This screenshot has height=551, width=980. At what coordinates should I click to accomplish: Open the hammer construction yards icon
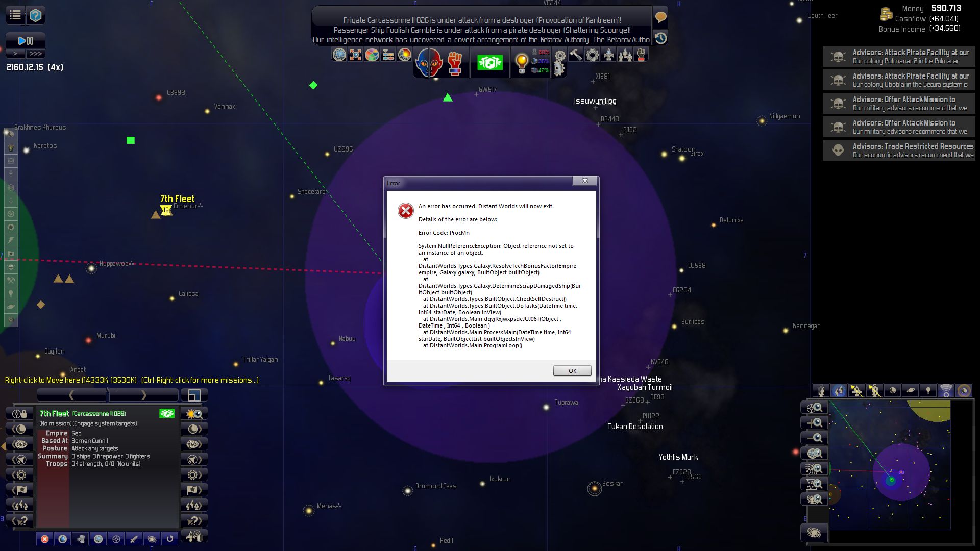pyautogui.click(x=576, y=55)
